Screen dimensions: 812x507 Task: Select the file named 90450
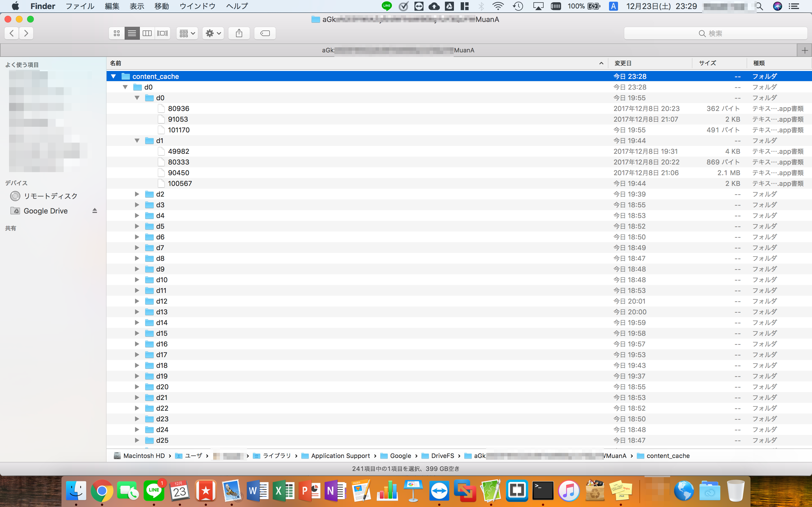click(178, 173)
